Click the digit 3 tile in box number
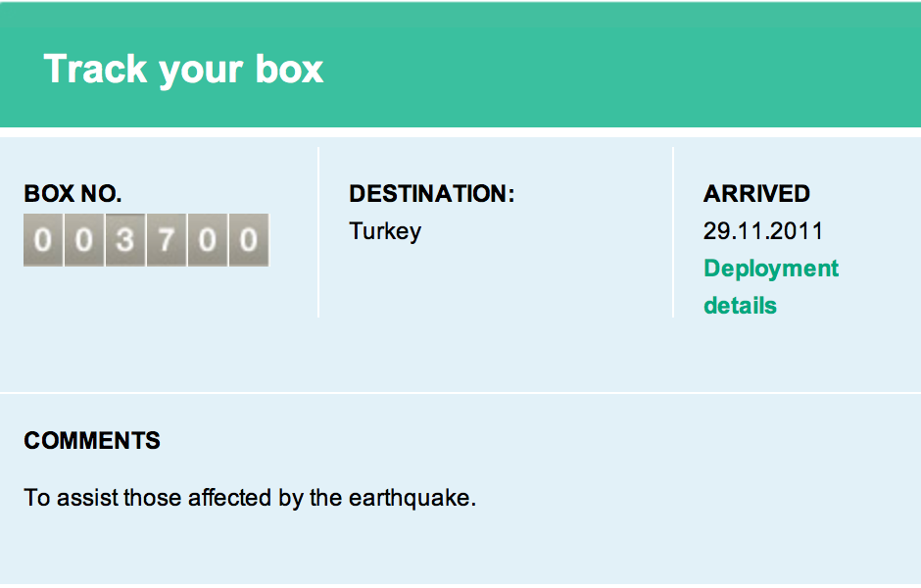Screen dimensions: 921x588 coord(125,240)
